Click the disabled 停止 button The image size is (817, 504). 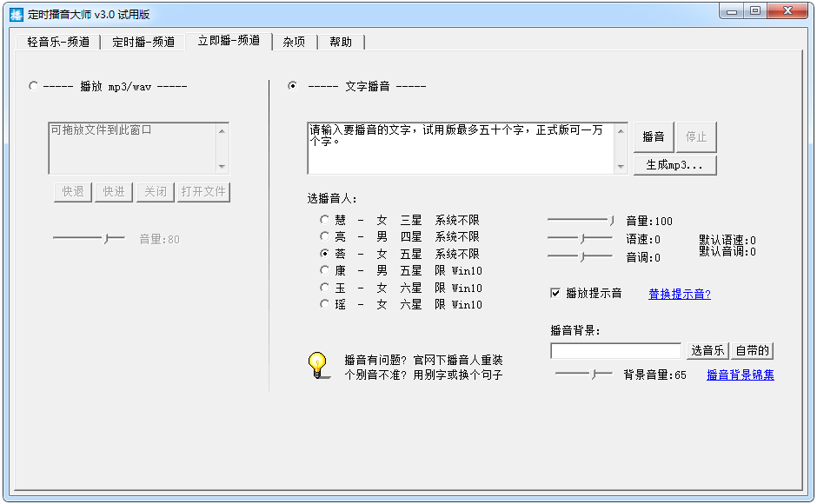[x=697, y=137]
